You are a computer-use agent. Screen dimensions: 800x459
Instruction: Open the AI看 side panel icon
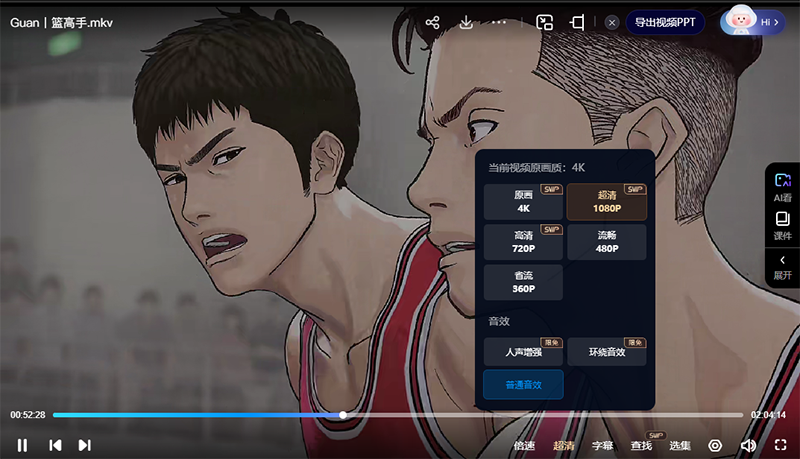point(782,187)
